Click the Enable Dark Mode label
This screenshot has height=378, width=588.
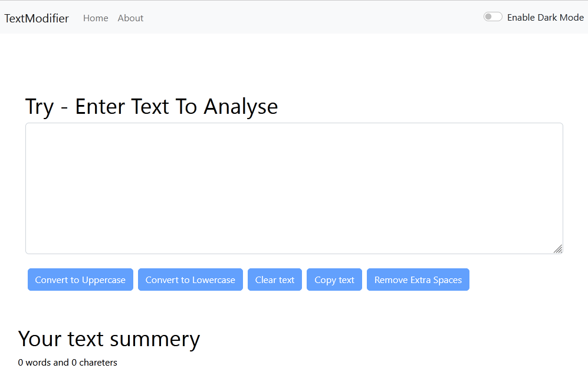(545, 18)
